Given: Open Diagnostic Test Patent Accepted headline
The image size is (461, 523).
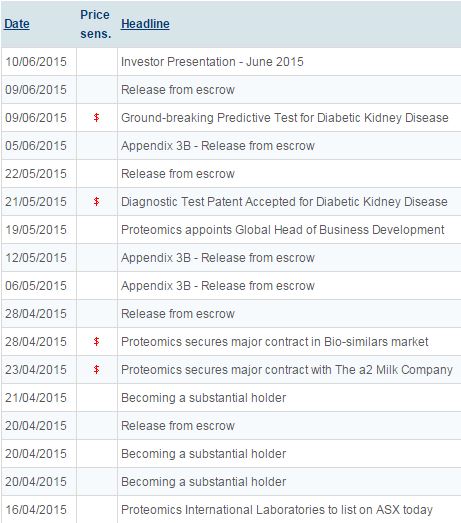Looking at the screenshot, I should point(284,202).
